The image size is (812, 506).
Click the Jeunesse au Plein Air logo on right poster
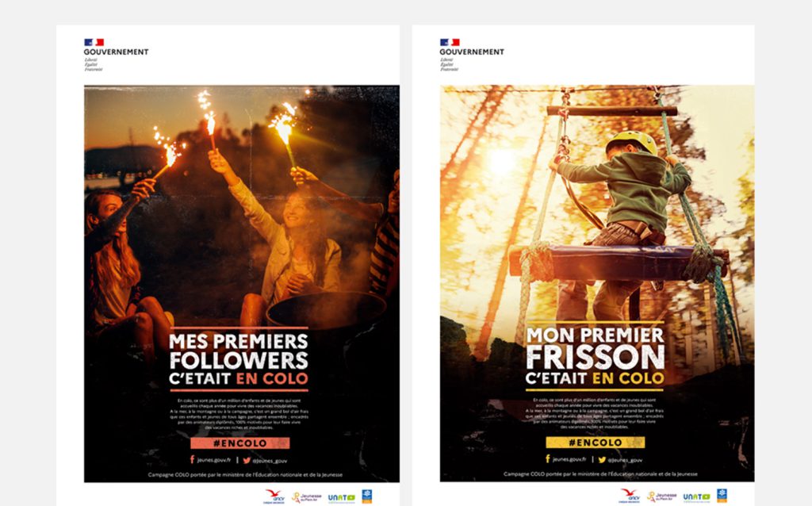pyautogui.click(x=662, y=496)
